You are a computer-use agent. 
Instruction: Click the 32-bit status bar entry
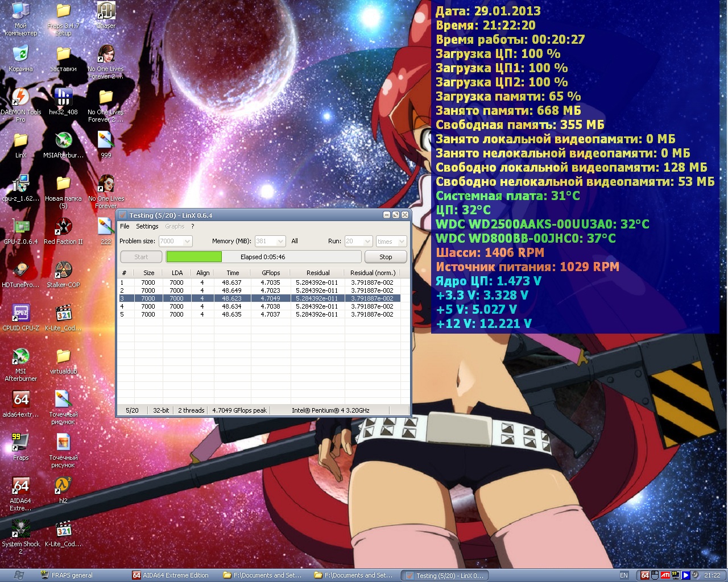click(161, 410)
